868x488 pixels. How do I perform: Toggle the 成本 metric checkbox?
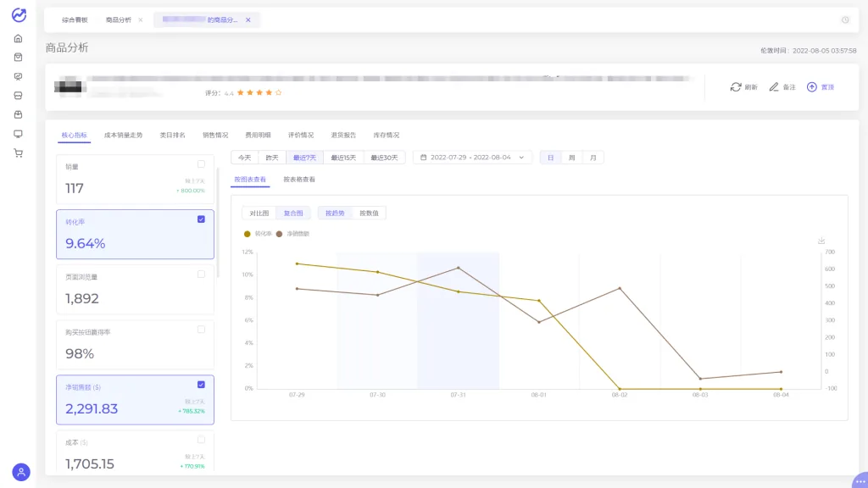201,440
